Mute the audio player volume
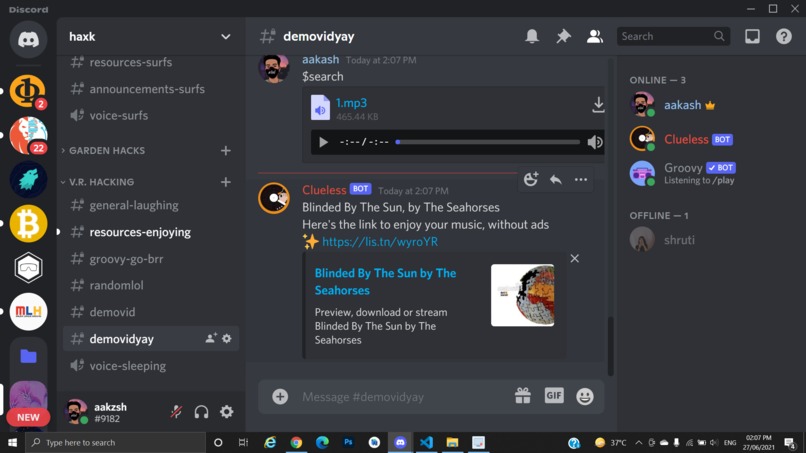This screenshot has height=453, width=806. [x=595, y=142]
